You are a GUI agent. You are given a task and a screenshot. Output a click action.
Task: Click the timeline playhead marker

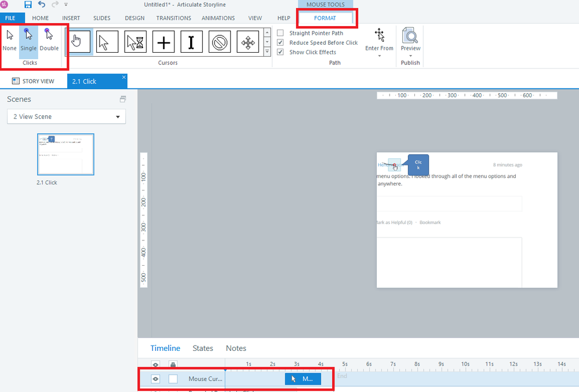tap(225, 369)
